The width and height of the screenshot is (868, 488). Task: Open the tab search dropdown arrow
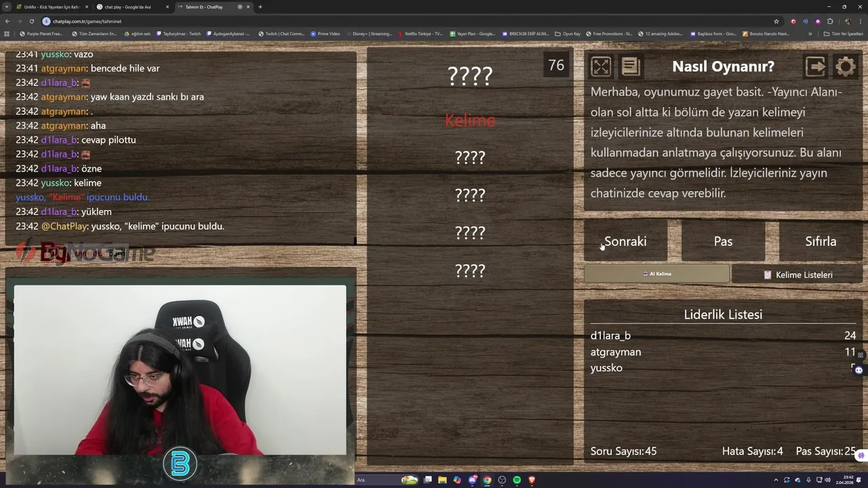6,7
